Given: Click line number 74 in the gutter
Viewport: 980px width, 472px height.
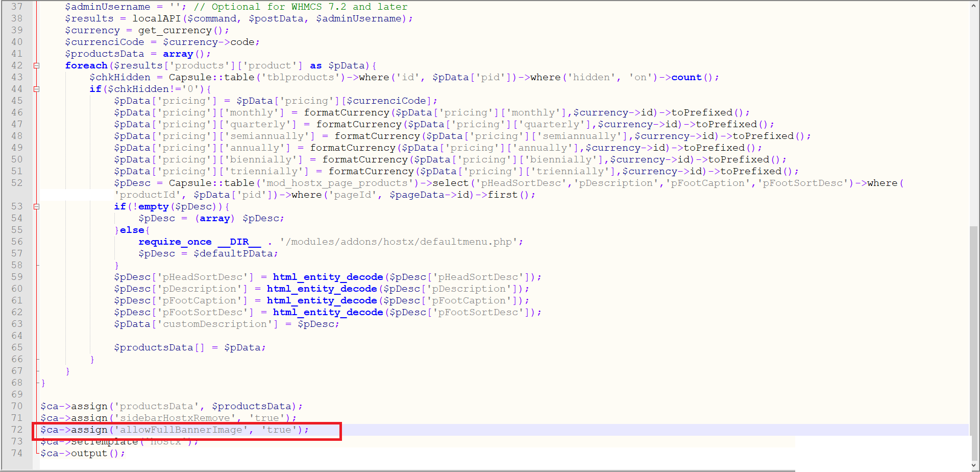Looking at the screenshot, I should [17, 453].
